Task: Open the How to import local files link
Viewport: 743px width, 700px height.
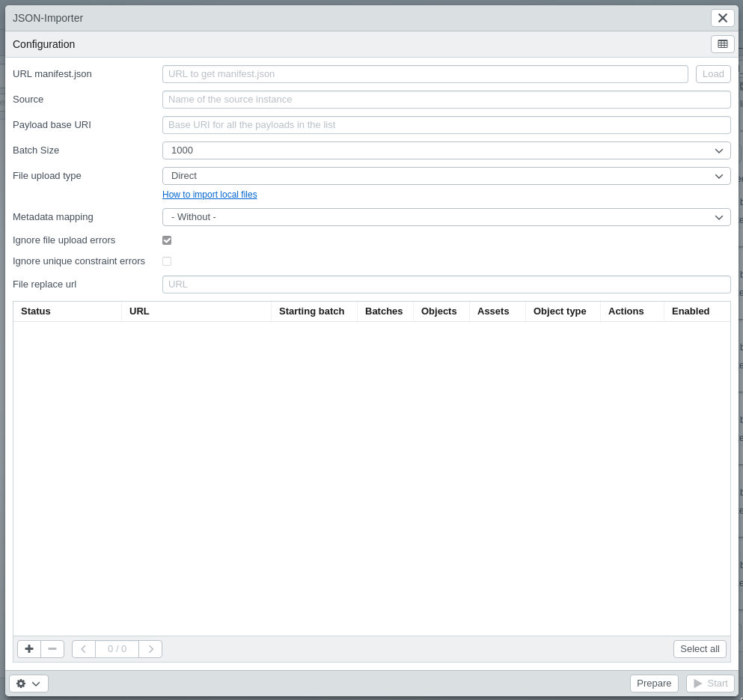Action: click(x=210, y=195)
